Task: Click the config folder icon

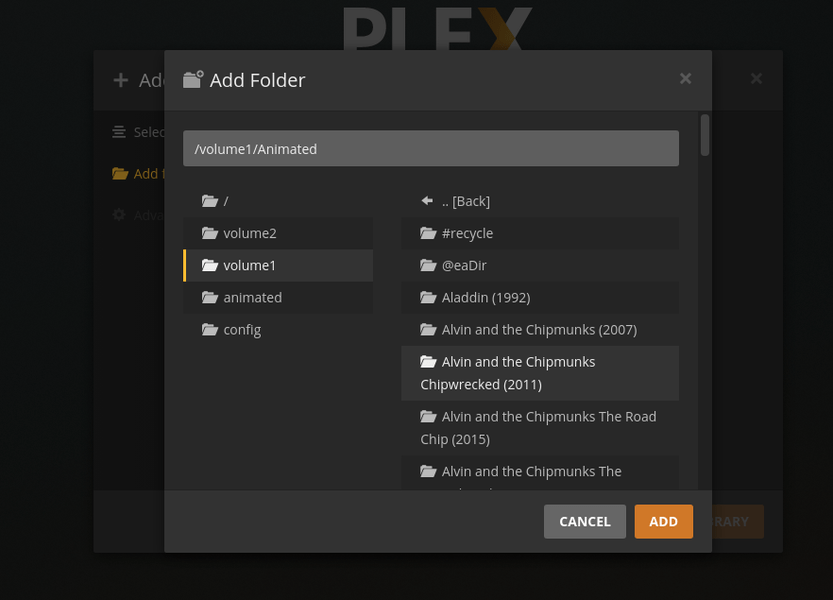Action: 210,329
